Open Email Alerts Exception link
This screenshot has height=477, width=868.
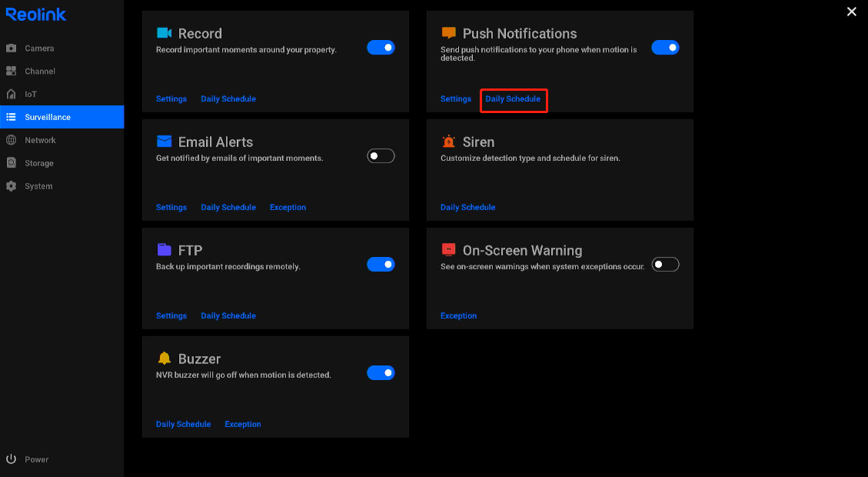coord(288,207)
